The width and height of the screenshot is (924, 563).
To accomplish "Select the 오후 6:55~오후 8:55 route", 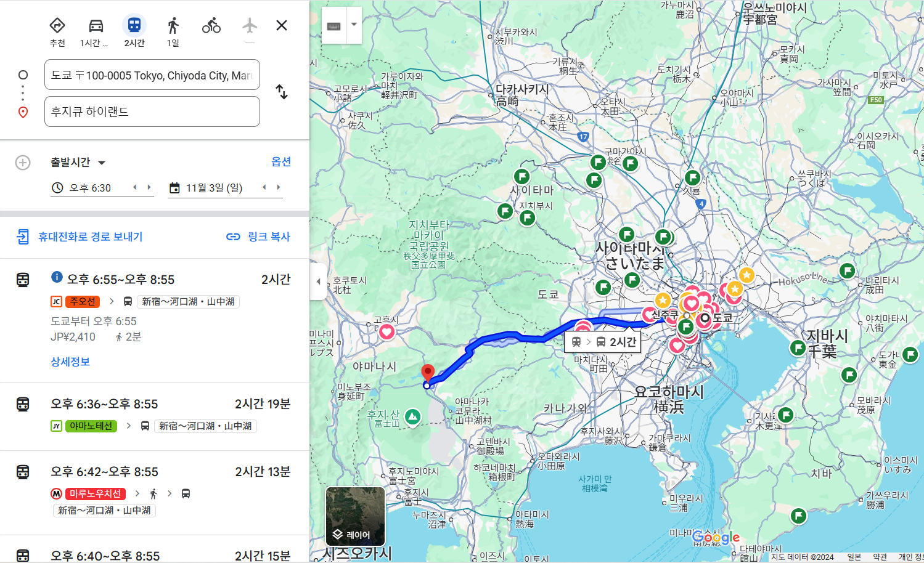I will [x=154, y=320].
